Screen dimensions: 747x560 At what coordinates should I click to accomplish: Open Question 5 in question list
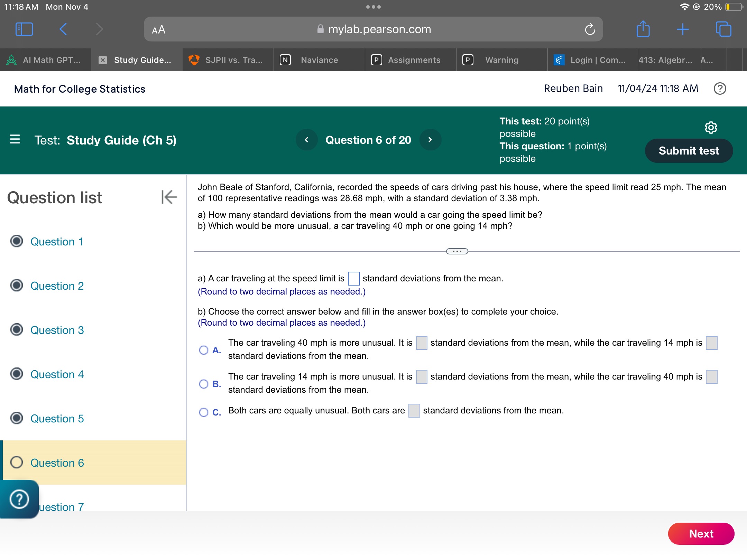point(57,419)
